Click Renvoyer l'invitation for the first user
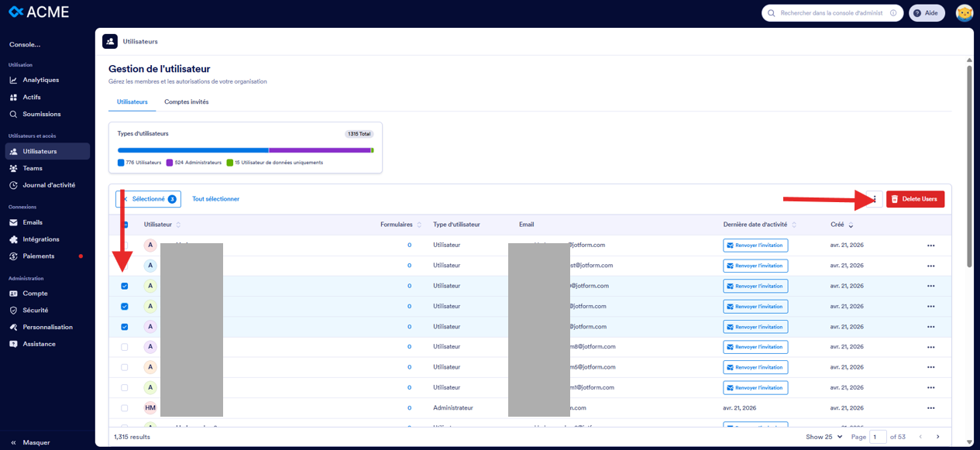Screen dimensions: 980x450 pos(755,245)
